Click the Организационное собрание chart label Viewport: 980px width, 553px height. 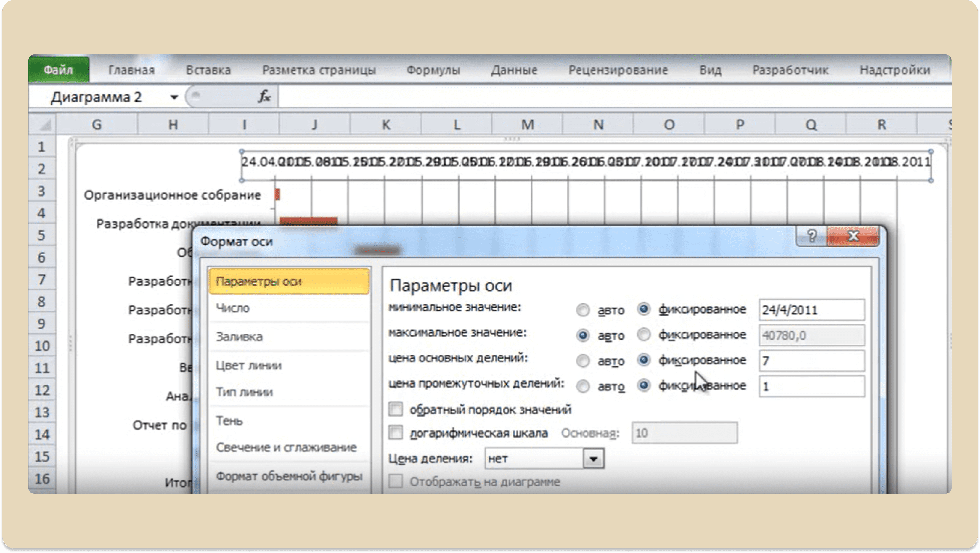pyautogui.click(x=172, y=195)
